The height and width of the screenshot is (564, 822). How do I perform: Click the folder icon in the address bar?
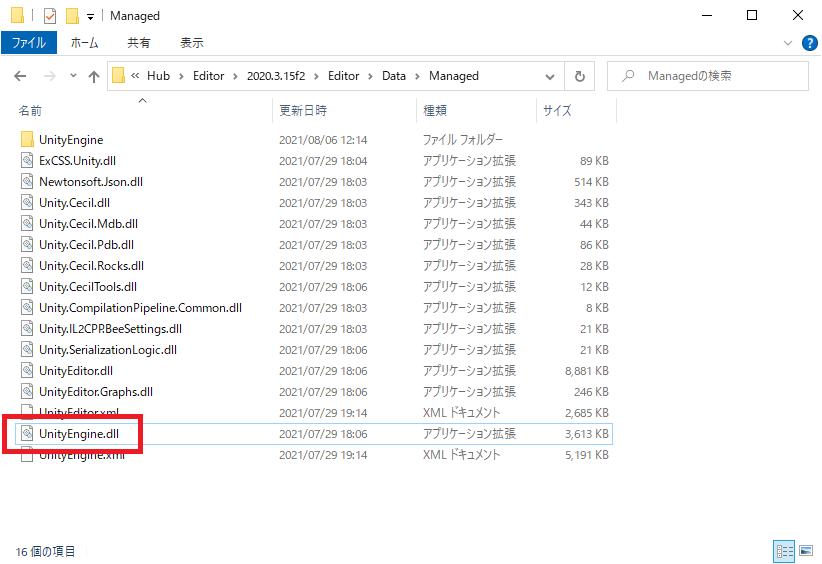pyautogui.click(x=118, y=75)
